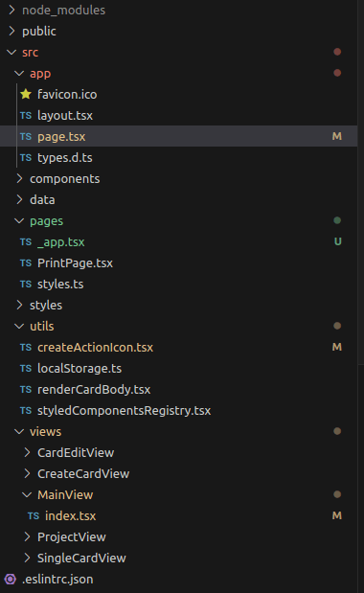Click the modified dot badge on app folder
The image size is (364, 593).
[x=337, y=73]
